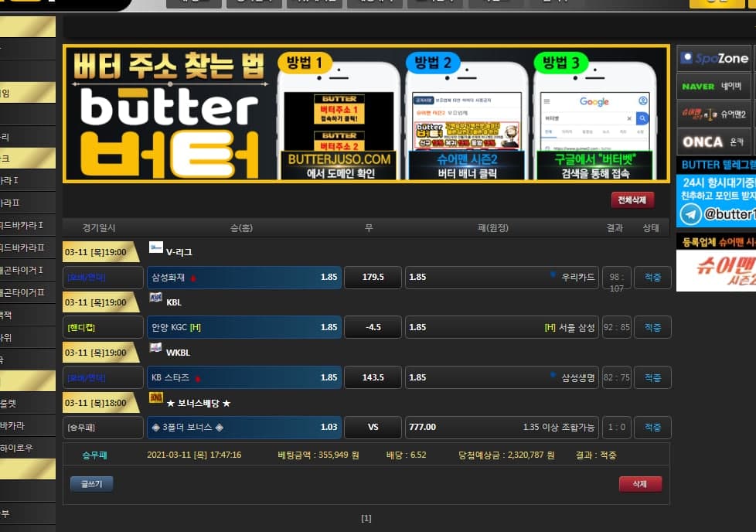This screenshot has width=756, height=532.
Task: Open the 바카라 sidebar item below 룰렛
Action: click(x=14, y=425)
